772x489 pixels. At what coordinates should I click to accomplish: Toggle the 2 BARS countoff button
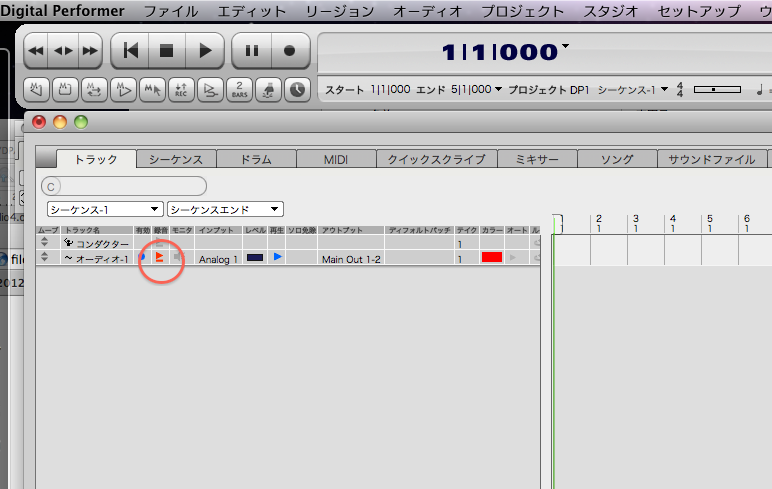(239, 90)
